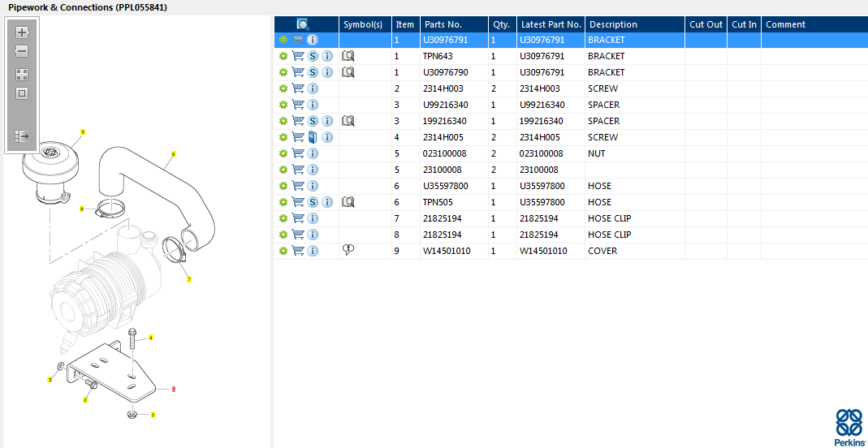Viewport: 868px width, 448px height.
Task: Zoom in on the parts diagram
Action: click(22, 32)
